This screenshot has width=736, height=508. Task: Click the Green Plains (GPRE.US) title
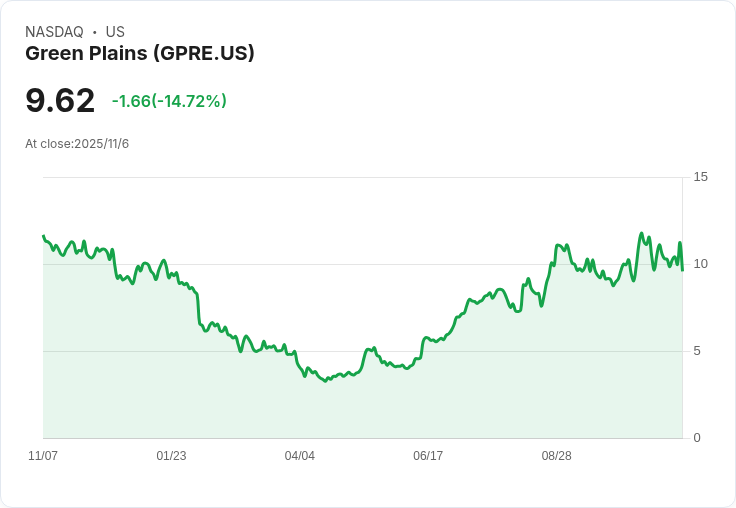coord(140,54)
